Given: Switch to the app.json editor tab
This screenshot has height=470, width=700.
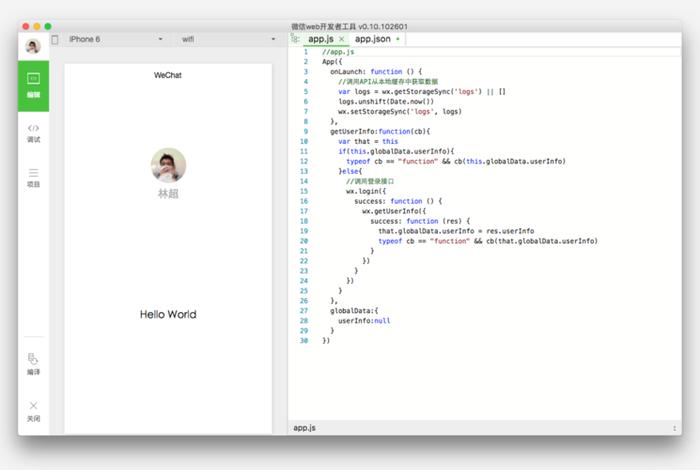Looking at the screenshot, I should coord(372,39).
